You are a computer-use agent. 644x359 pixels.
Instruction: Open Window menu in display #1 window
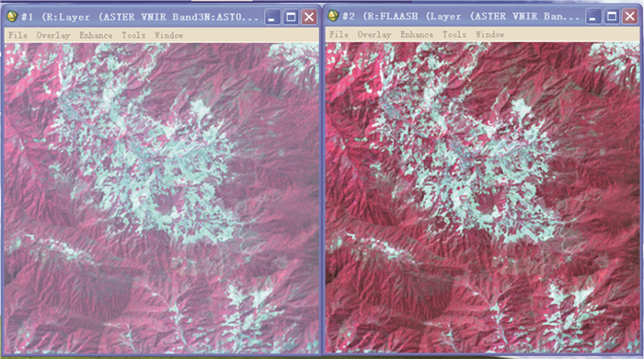tap(168, 35)
